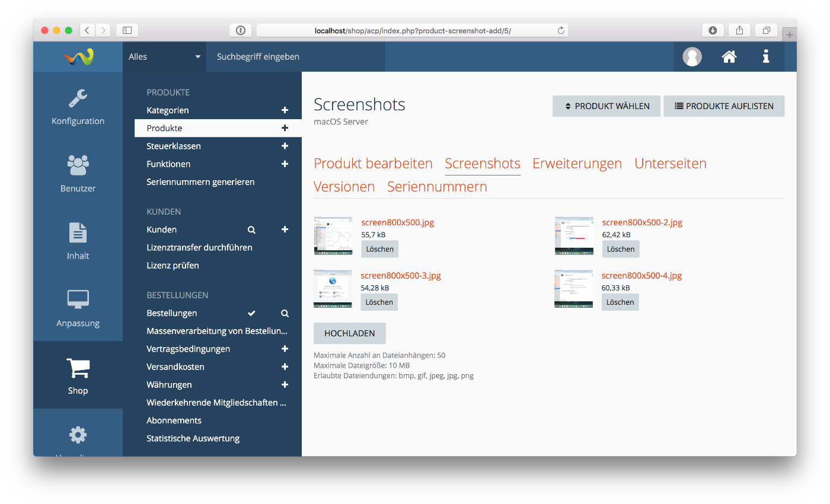Open the Benutzer users section

click(x=78, y=174)
